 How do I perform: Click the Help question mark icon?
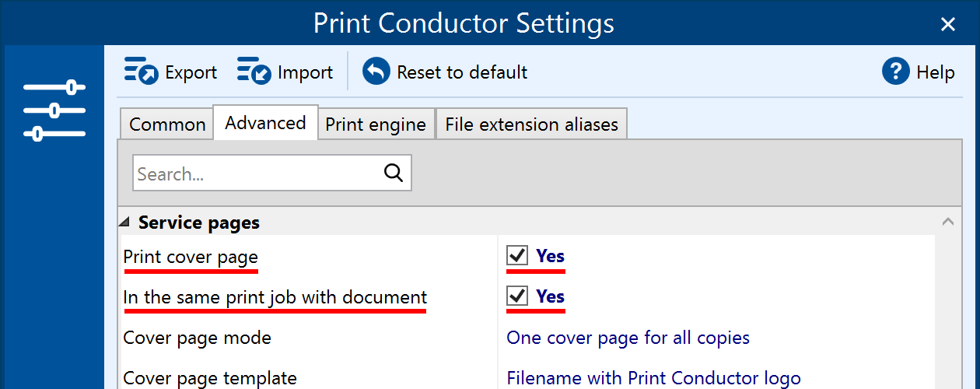(x=896, y=72)
